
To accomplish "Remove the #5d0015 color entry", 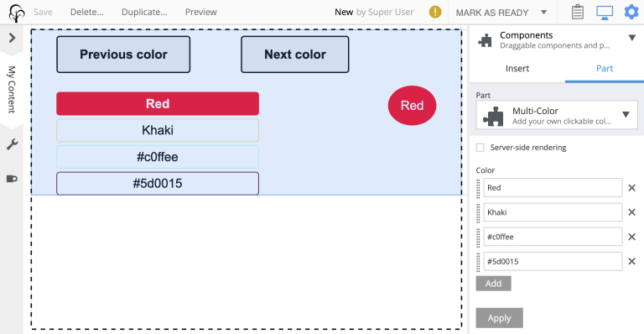I will click(631, 261).
